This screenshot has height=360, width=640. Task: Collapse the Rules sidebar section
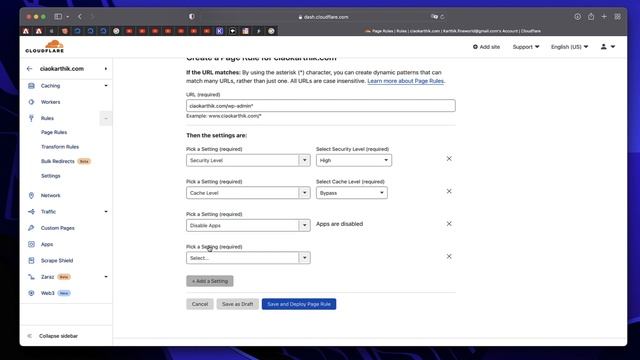tap(106, 118)
